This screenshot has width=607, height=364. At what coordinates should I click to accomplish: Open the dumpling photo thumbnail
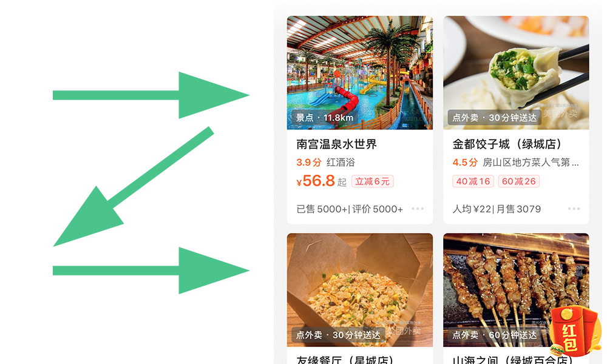(x=516, y=73)
